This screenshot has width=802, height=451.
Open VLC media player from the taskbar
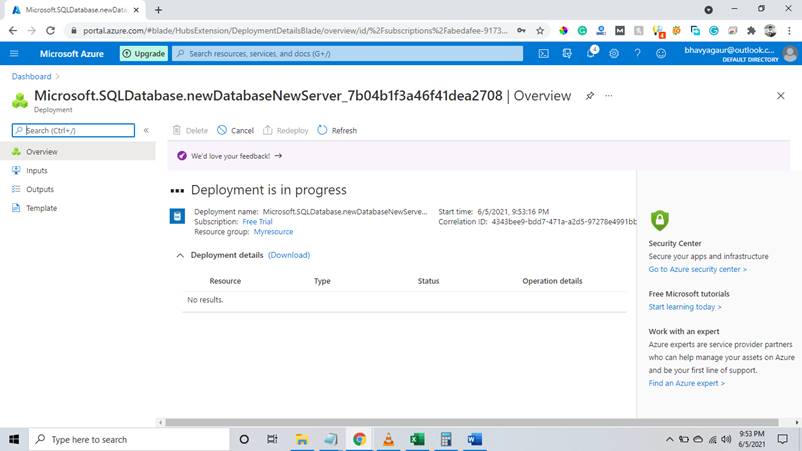coord(388,439)
